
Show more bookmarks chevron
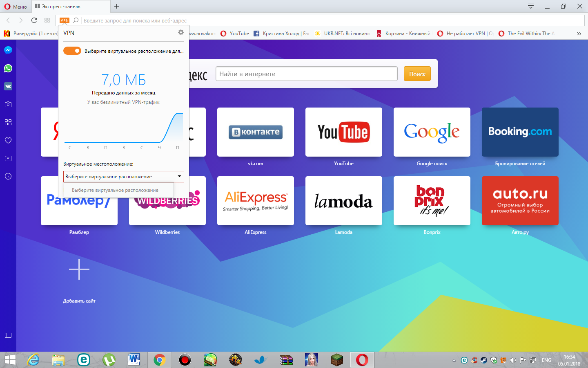click(579, 34)
